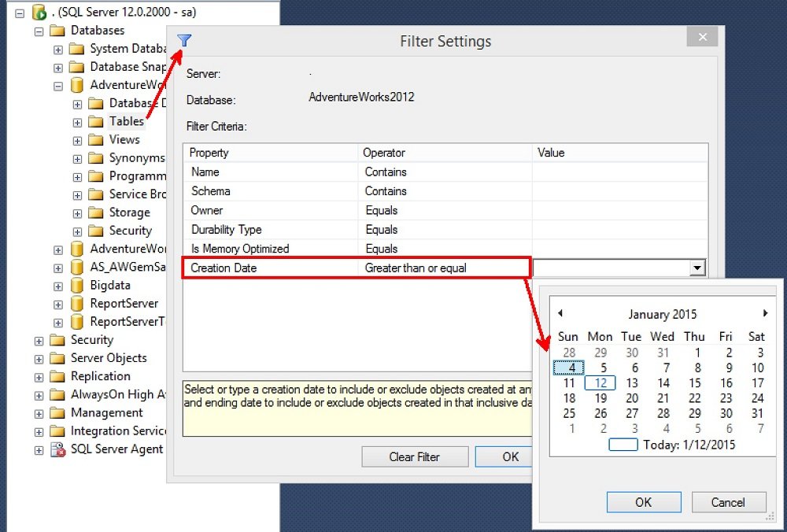
Task: Select January 20 in the calendar
Action: coord(632,398)
